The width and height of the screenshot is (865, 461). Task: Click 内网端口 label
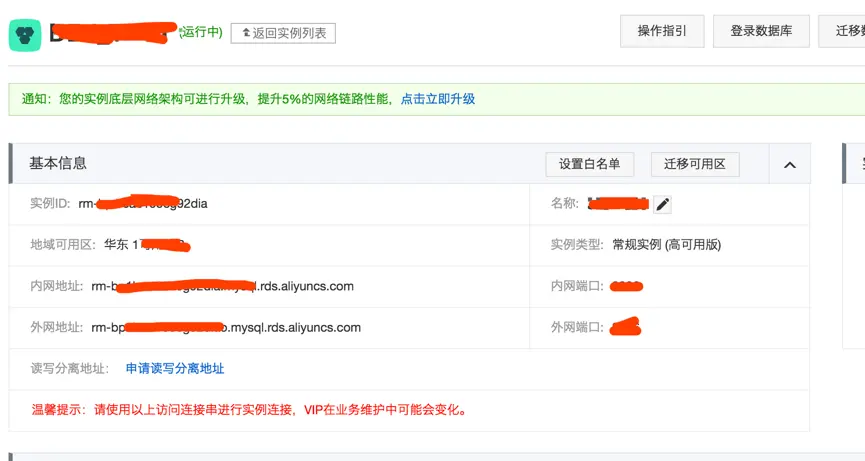577,286
